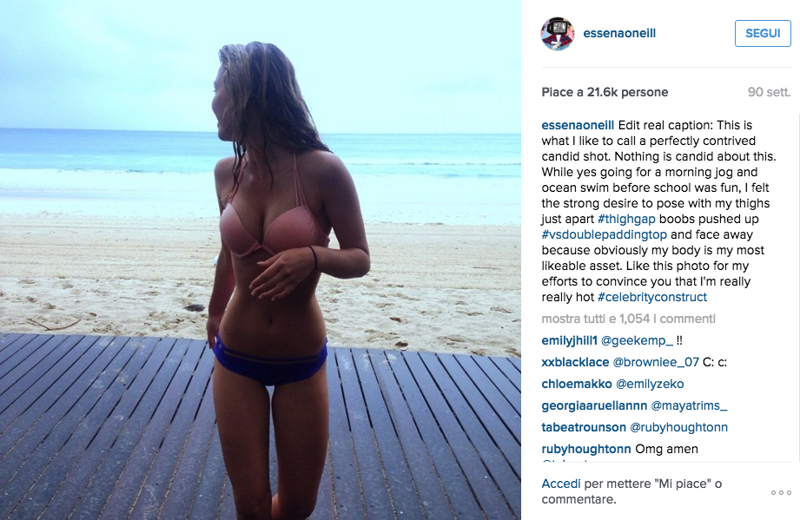The height and width of the screenshot is (520, 800).
Task: Open the #celebrityconstruct hashtag
Action: [x=652, y=297]
